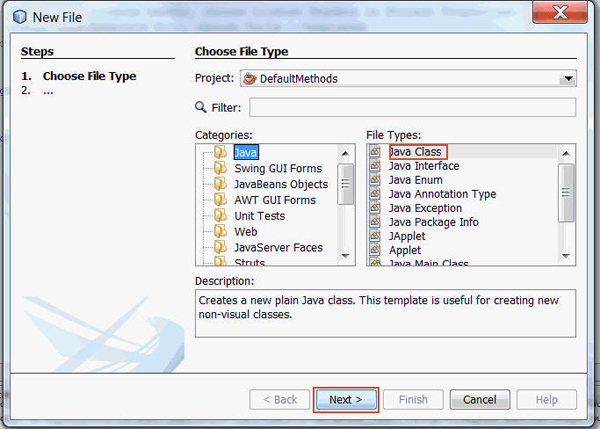
Task: Click File Types list scroll down arrow
Action: tap(566, 256)
